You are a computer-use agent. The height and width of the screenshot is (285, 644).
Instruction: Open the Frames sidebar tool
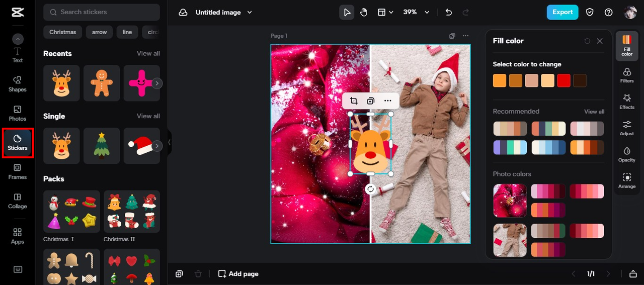tap(18, 171)
